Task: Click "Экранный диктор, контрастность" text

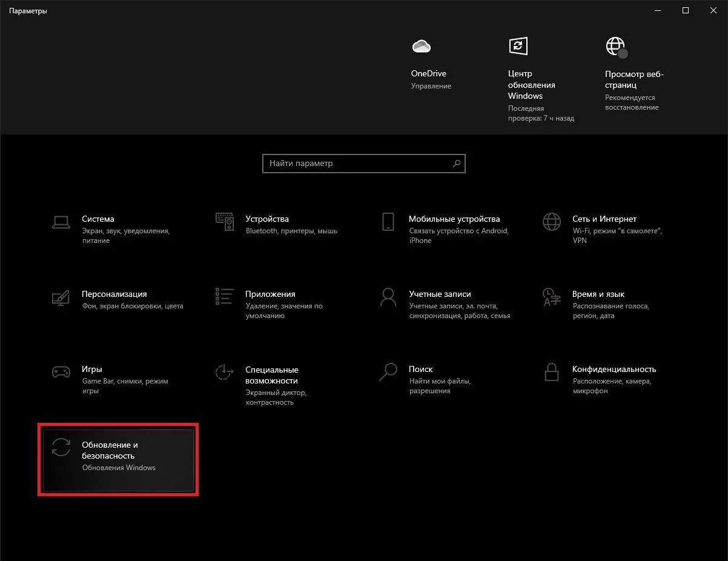Action: 276,397
